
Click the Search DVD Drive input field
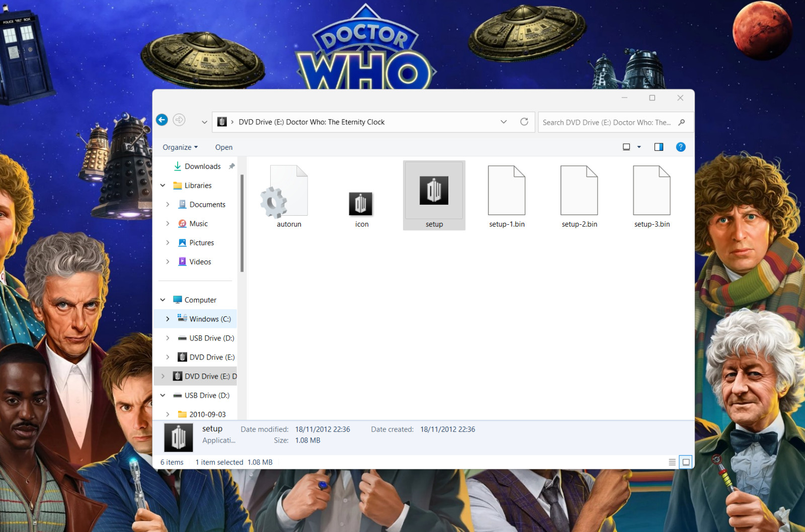(607, 122)
